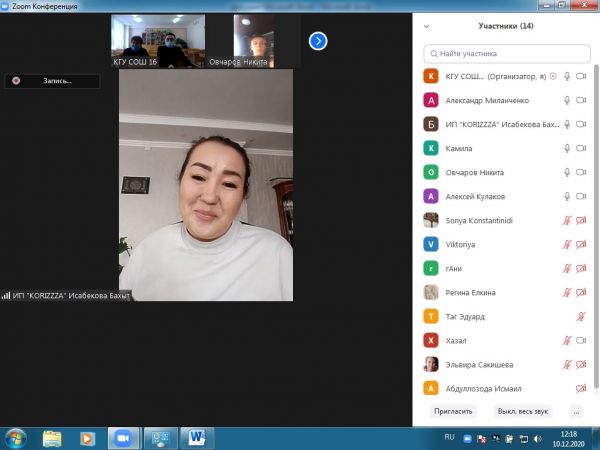Show next video thumbnails with arrow
Viewport: 600px width, 450px height.
[318, 41]
